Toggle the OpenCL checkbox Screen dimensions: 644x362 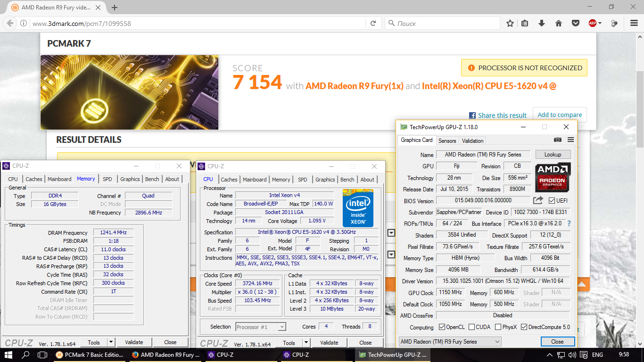[442, 327]
